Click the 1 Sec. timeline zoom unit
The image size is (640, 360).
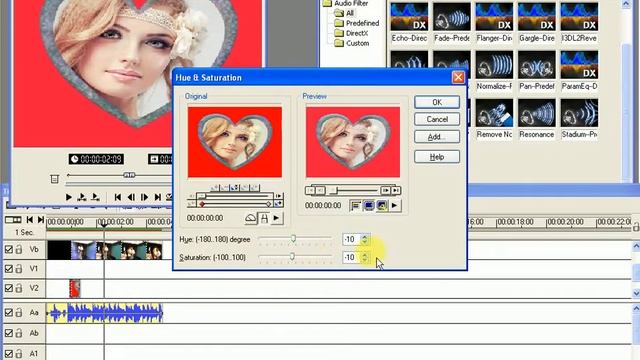pyautogui.click(x=24, y=232)
